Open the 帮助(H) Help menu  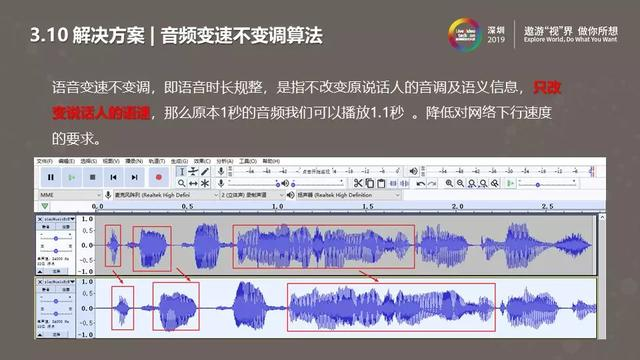coord(271,161)
